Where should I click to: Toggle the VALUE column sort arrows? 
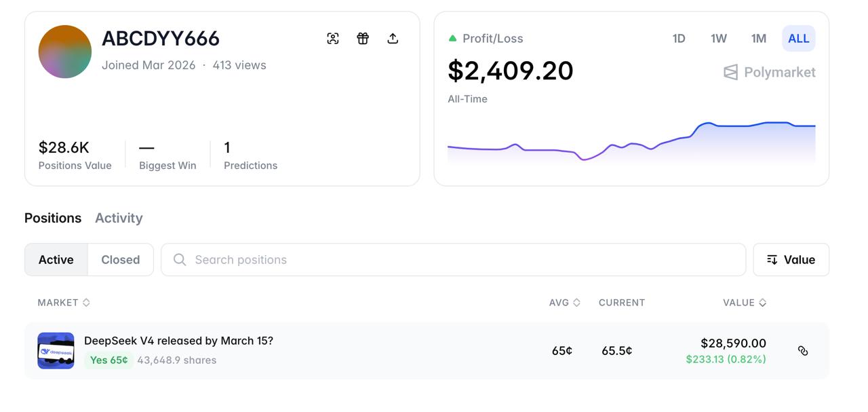(x=761, y=302)
